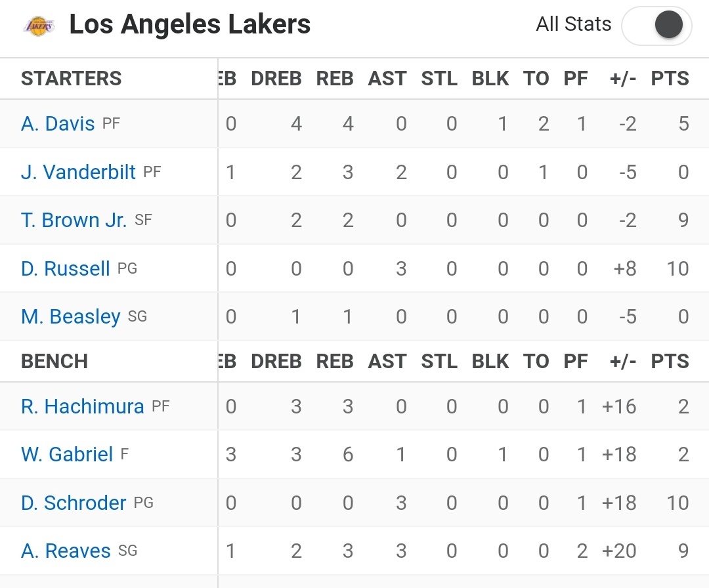The width and height of the screenshot is (709, 588).
Task: Open J. Vanderbilt player profile
Action: [78, 172]
